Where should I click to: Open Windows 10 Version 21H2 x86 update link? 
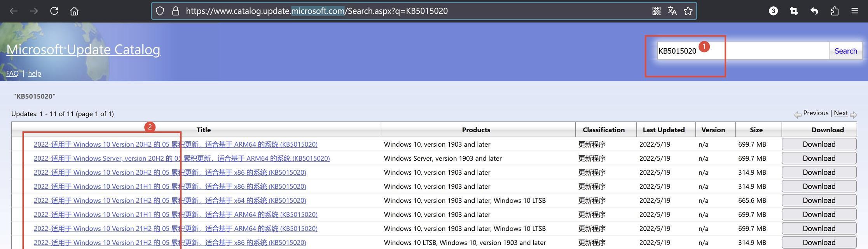170,242
